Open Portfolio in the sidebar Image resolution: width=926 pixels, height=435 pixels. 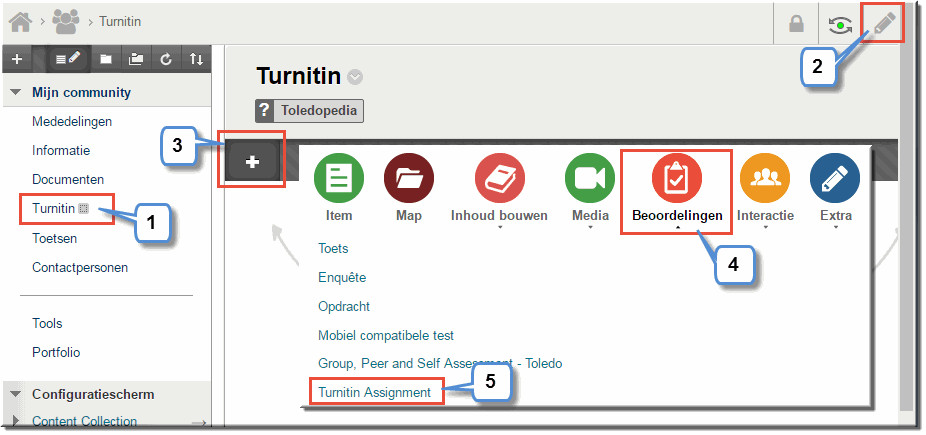point(56,352)
